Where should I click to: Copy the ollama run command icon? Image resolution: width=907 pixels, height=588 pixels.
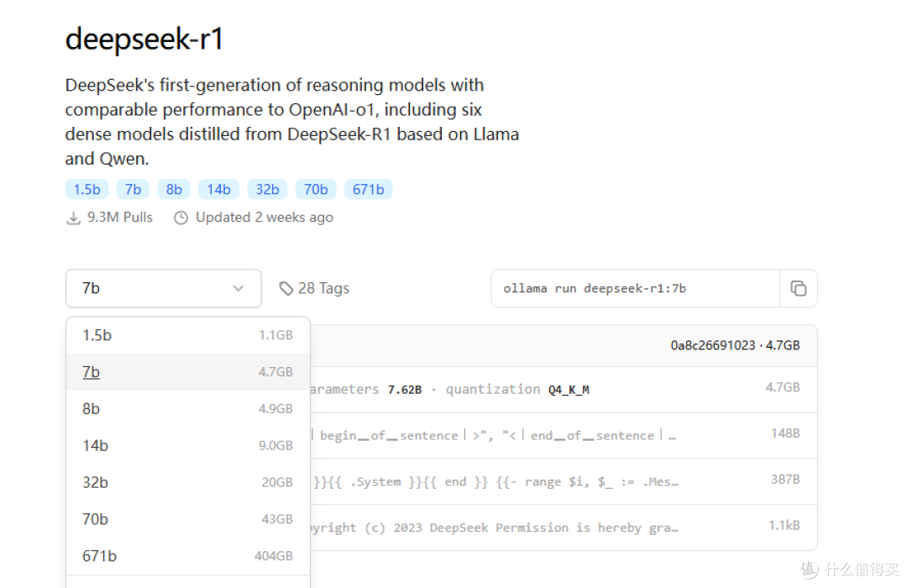click(x=799, y=288)
